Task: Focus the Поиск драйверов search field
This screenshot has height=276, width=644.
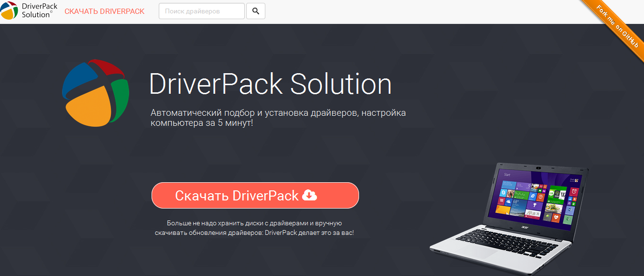Action: [201, 11]
